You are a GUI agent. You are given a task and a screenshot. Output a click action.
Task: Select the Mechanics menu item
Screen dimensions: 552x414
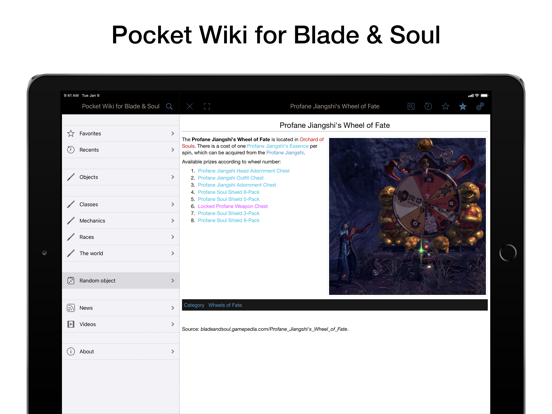pos(121,221)
